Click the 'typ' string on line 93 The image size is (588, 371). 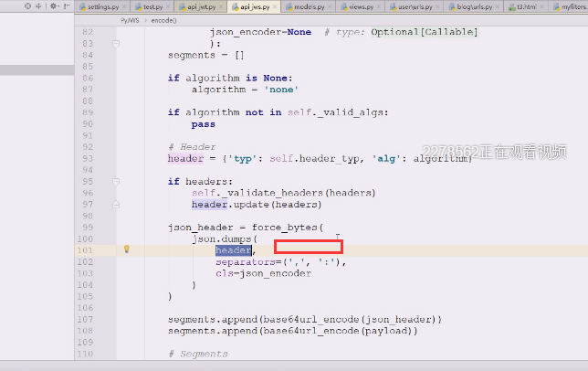coord(243,159)
